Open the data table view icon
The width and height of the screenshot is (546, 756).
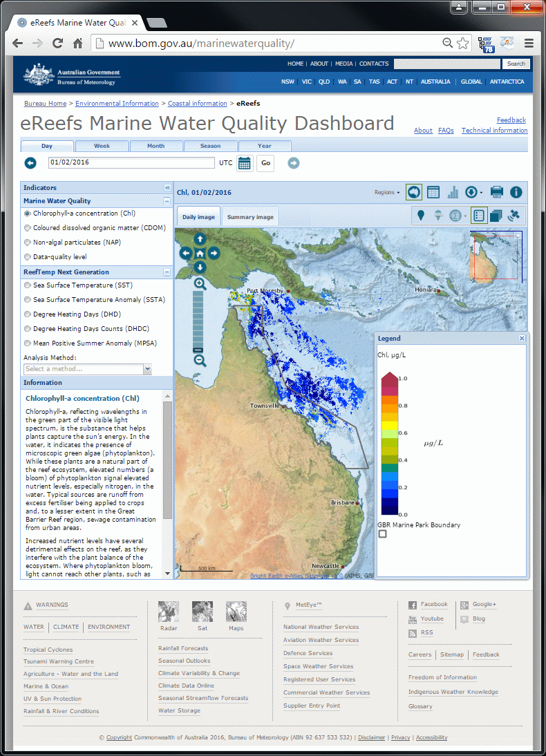click(433, 192)
